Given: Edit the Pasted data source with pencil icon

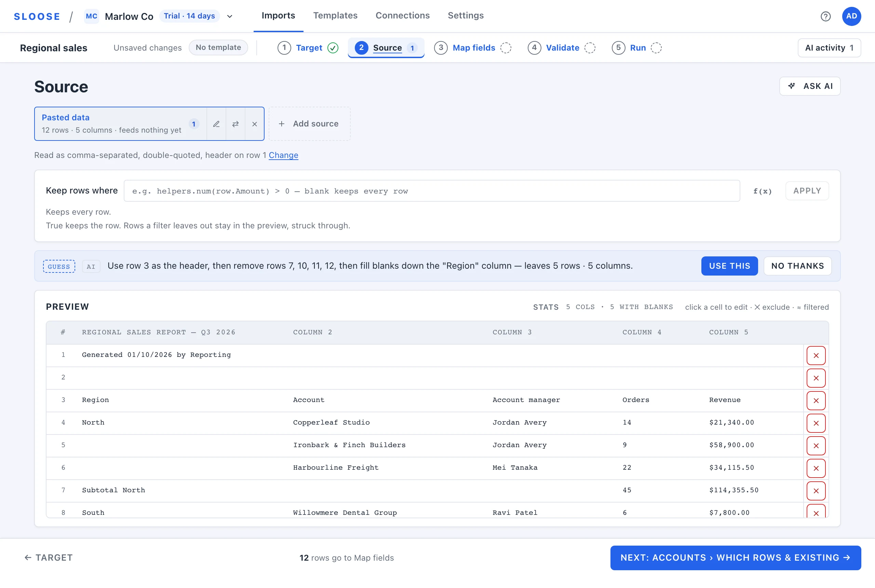Looking at the screenshot, I should pyautogui.click(x=216, y=124).
